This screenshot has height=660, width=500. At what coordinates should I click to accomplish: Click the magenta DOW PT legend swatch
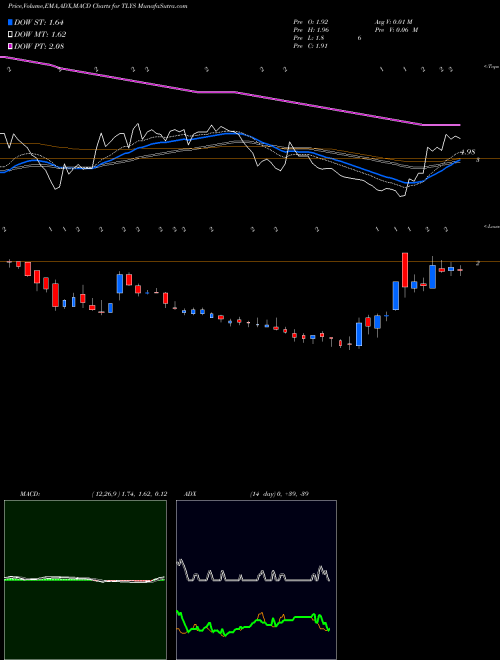[x=10, y=46]
